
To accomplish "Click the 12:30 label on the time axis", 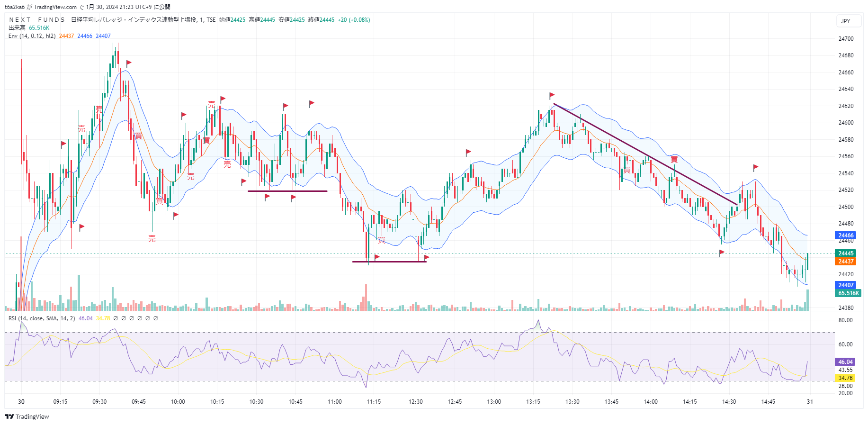I will pos(416,402).
